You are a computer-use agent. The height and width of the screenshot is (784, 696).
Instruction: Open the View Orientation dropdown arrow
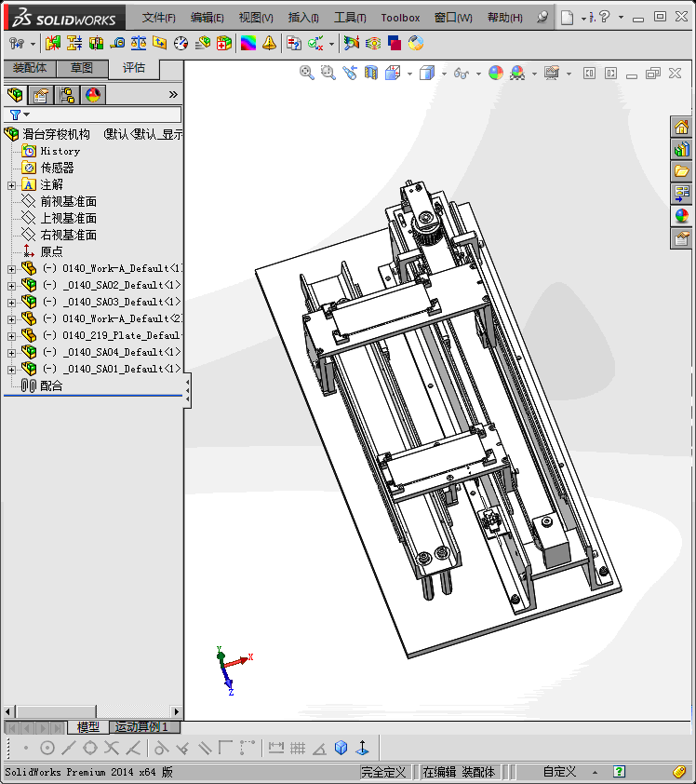(x=409, y=74)
